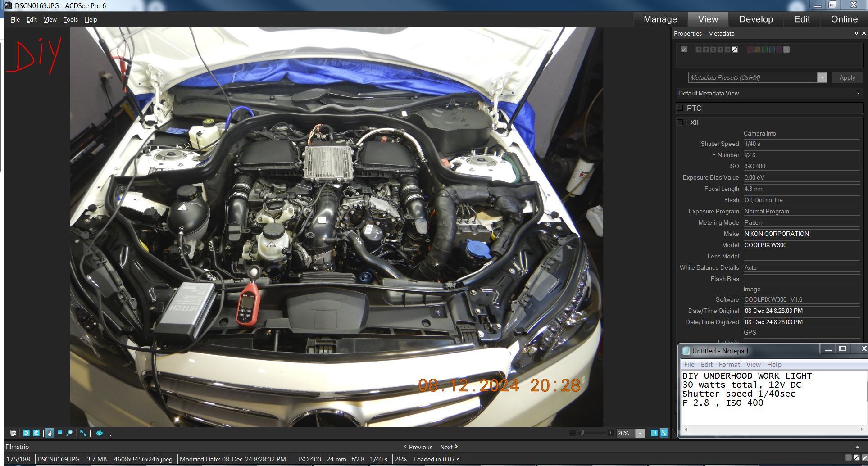Open the zoom percentage dropdown showing 26%
This screenshot has width=868, height=466.
tap(640, 433)
